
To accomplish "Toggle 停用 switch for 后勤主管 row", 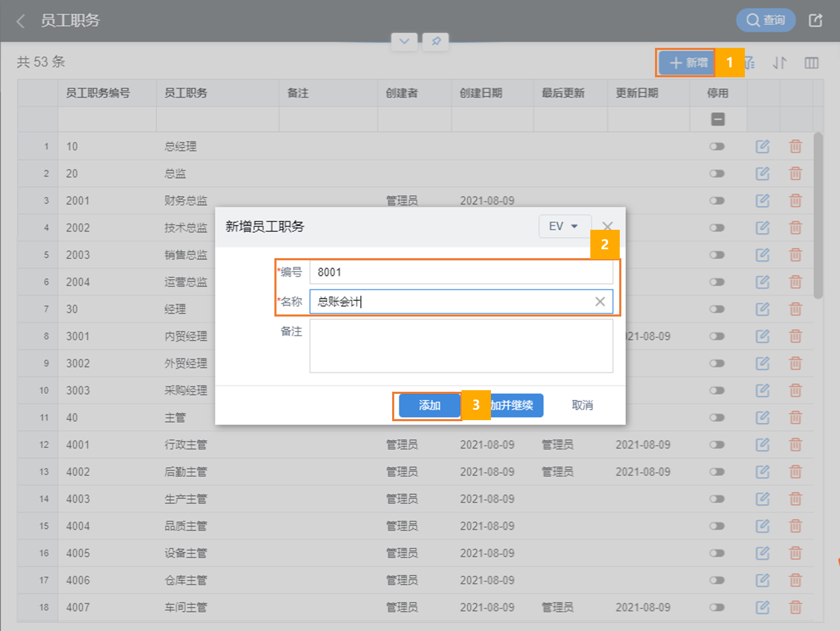I will pos(717,472).
